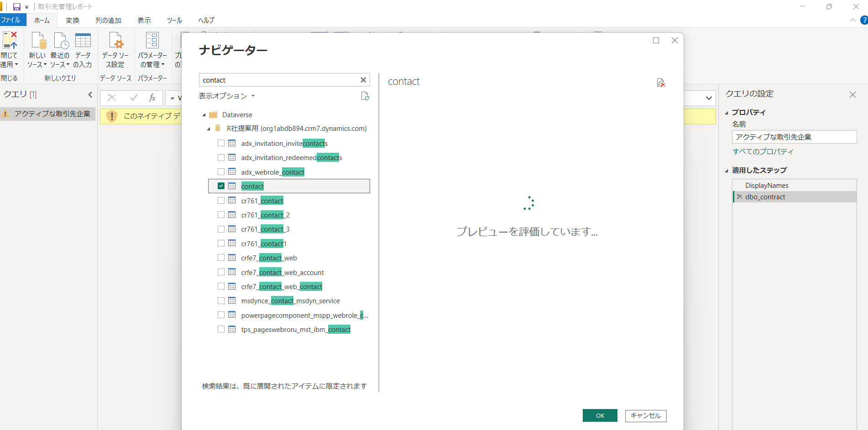The height and width of the screenshot is (430, 868).
Task: Click the preview error icon in navigator
Action: 661,83
